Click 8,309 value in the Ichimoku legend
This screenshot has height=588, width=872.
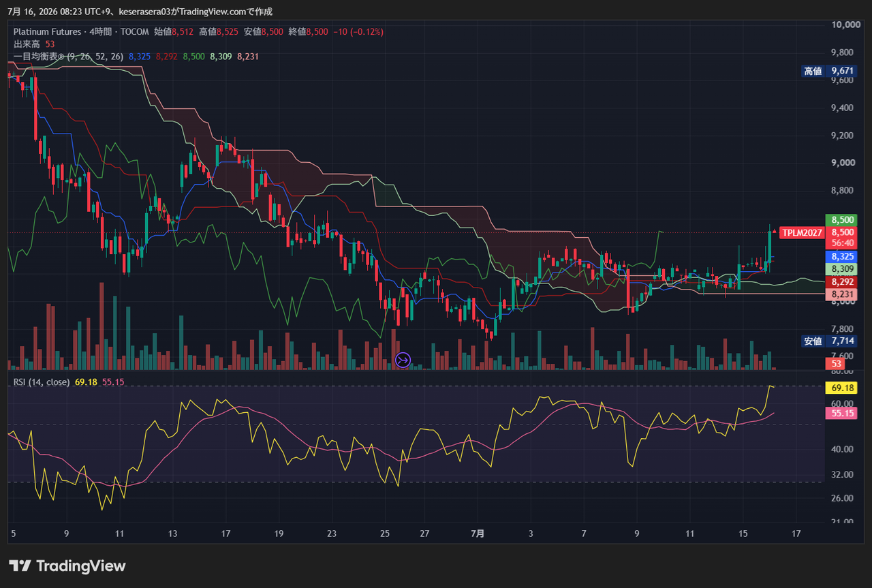pyautogui.click(x=221, y=57)
